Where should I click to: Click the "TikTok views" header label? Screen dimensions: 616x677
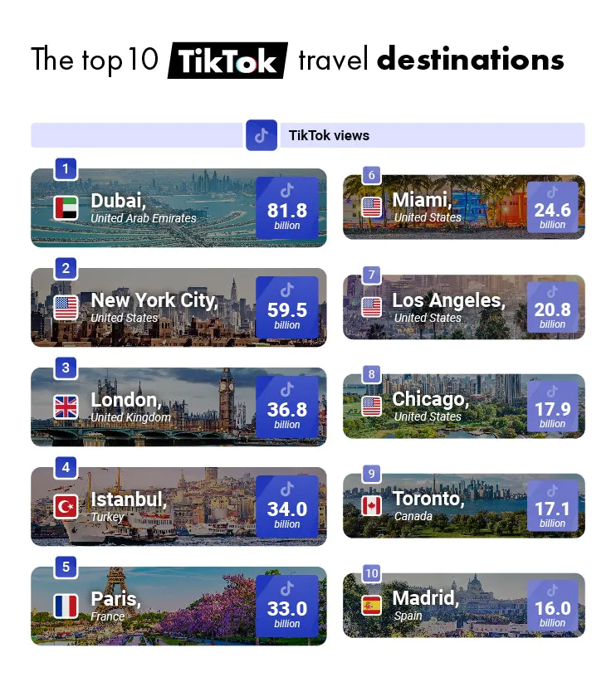point(329,135)
